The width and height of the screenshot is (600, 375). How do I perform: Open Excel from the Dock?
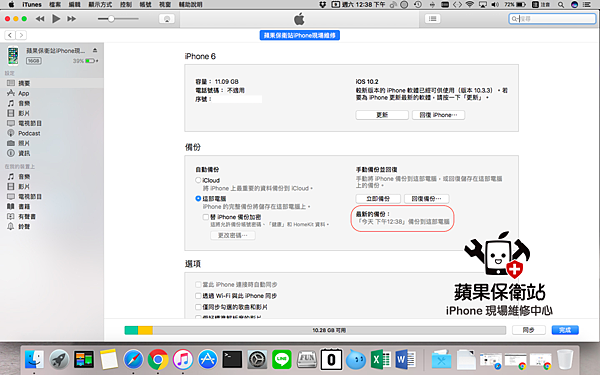pyautogui.click(x=381, y=360)
